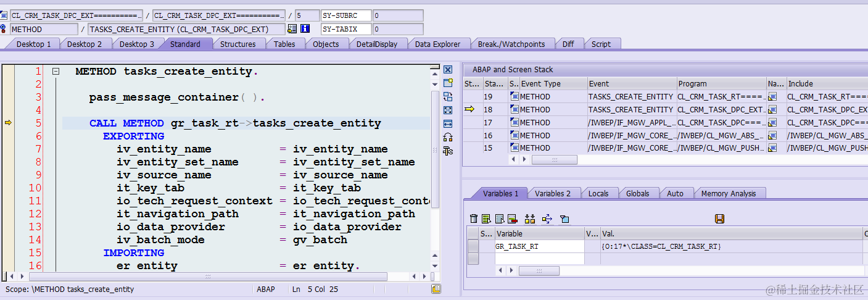Screen dimensions: 868x300
Task: Click the variables table horizontal scrollbar thumb
Action: coord(539,270)
